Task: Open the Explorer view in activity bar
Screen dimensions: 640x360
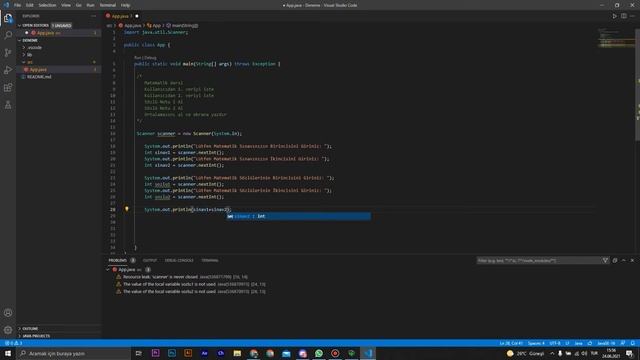Action: [x=8, y=18]
